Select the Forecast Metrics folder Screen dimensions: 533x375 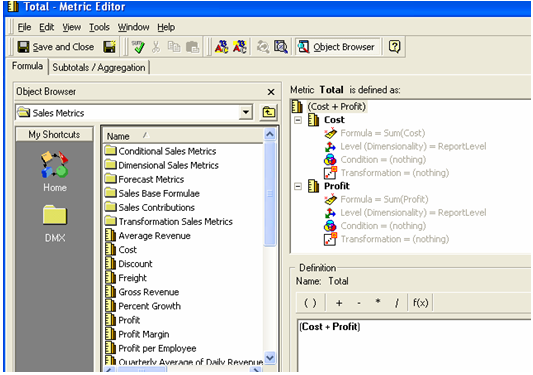coord(144,179)
